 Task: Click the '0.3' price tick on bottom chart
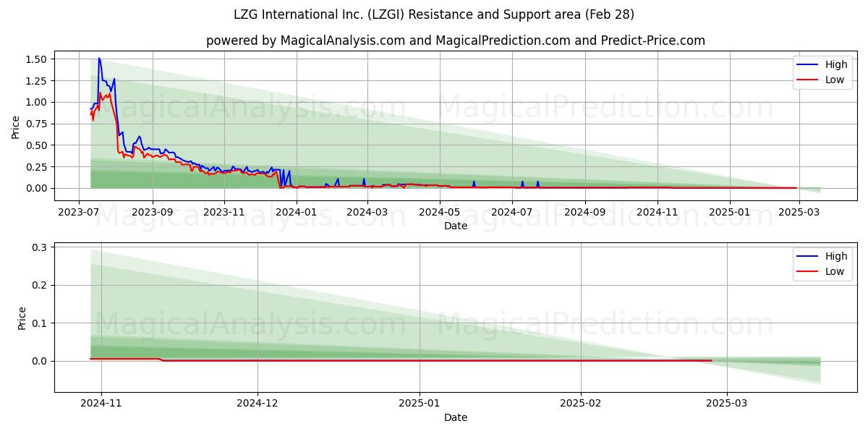click(40, 247)
